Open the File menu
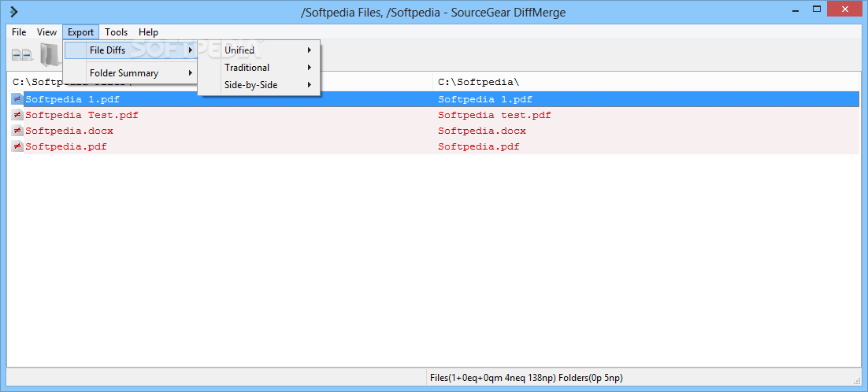This screenshot has height=392, width=868. pos(19,32)
